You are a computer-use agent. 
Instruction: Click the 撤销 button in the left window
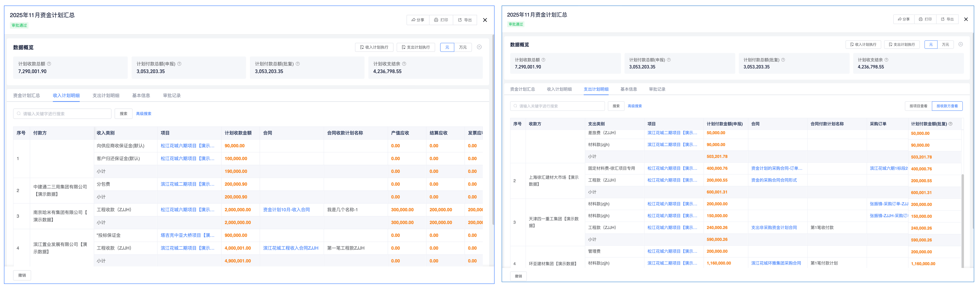coord(22,275)
